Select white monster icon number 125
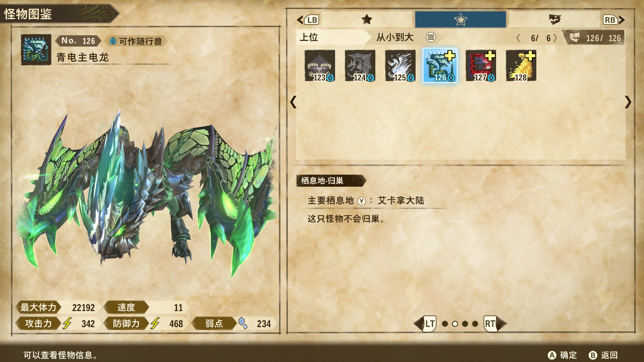Viewport: 644px width, 362px height. pyautogui.click(x=400, y=66)
